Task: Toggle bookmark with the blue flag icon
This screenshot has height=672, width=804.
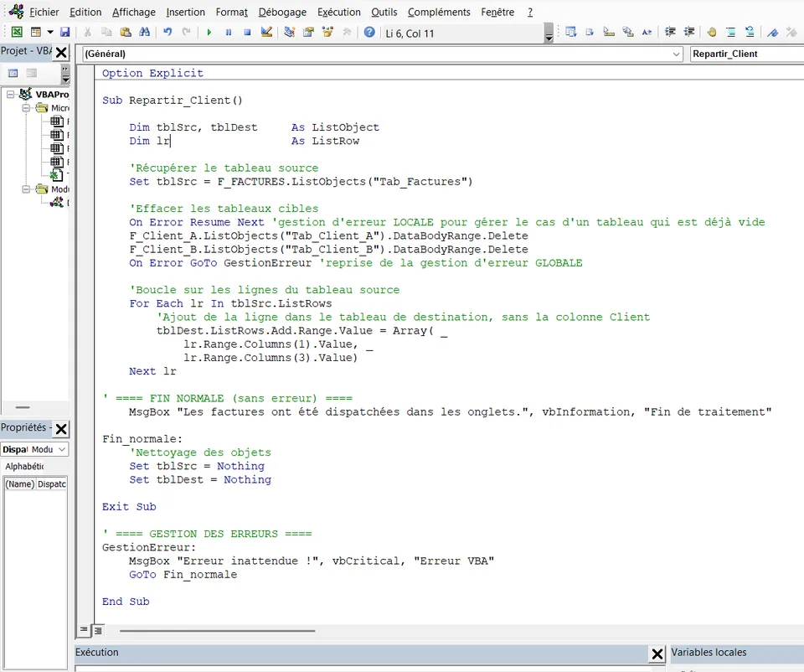Action: coord(773,32)
